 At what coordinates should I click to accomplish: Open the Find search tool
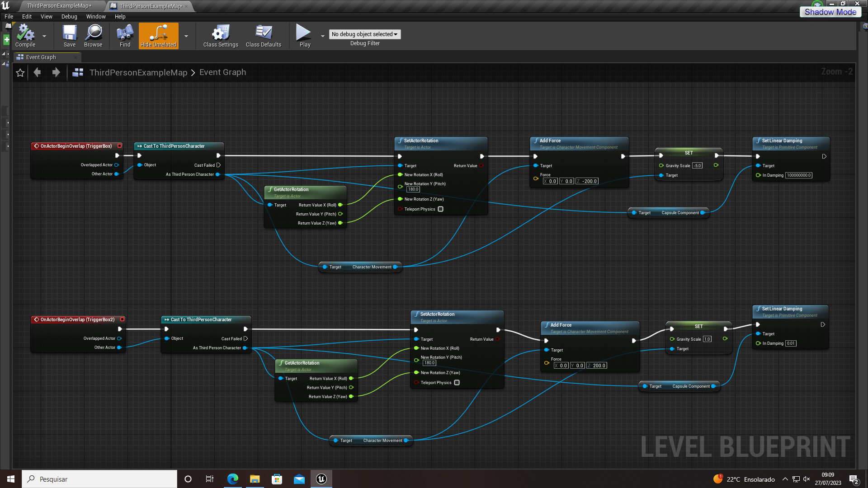click(125, 36)
